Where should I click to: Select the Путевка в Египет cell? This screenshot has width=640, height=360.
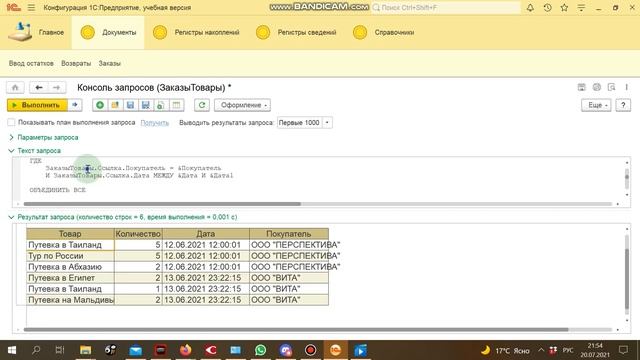tap(70, 278)
